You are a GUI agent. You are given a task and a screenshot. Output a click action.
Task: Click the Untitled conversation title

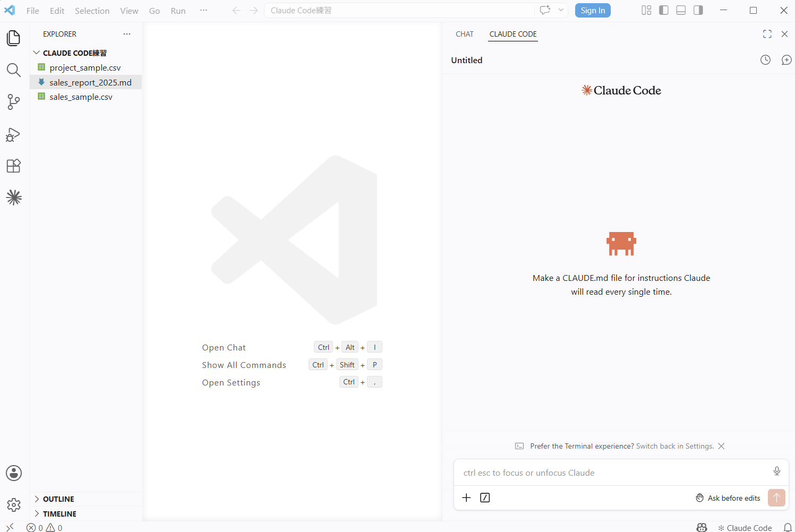tap(467, 60)
